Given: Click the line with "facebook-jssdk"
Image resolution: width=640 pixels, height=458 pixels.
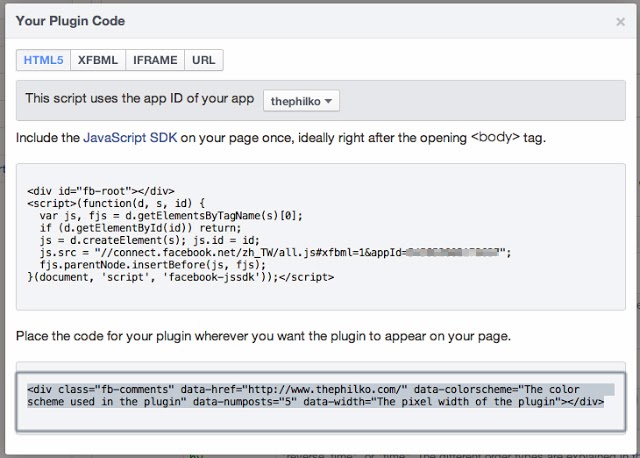Looking at the screenshot, I should click(181, 277).
